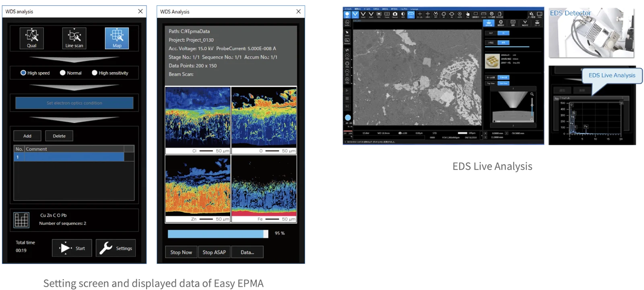
Task: Open the Fe element map
Action: [264, 189]
